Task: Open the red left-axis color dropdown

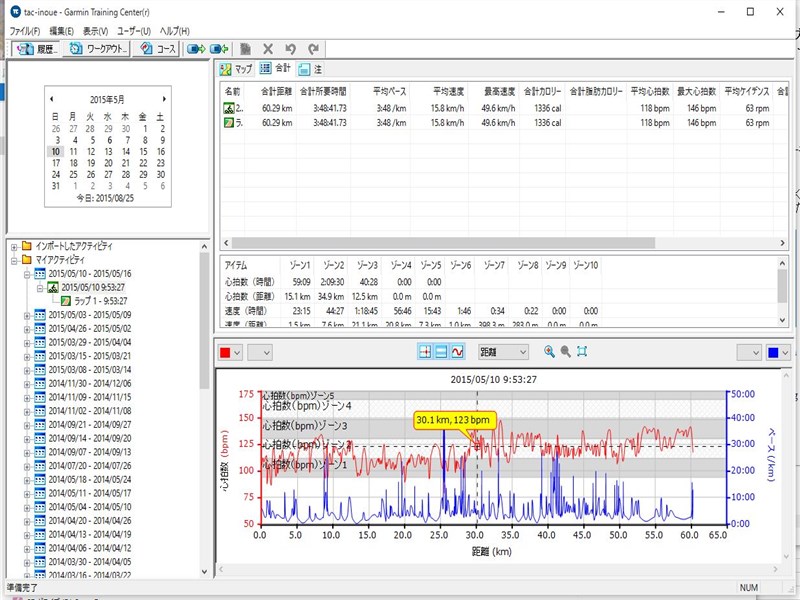Action: (x=230, y=352)
